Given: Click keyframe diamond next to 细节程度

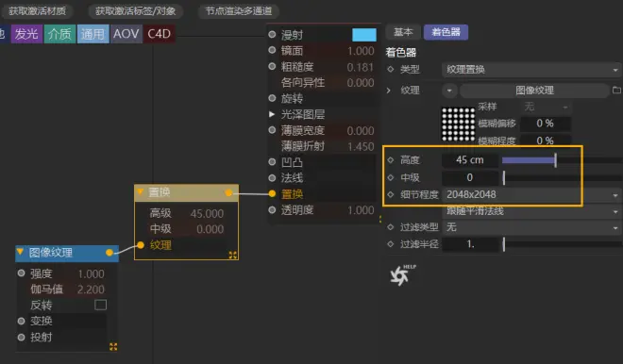Looking at the screenshot, I should pos(391,194).
